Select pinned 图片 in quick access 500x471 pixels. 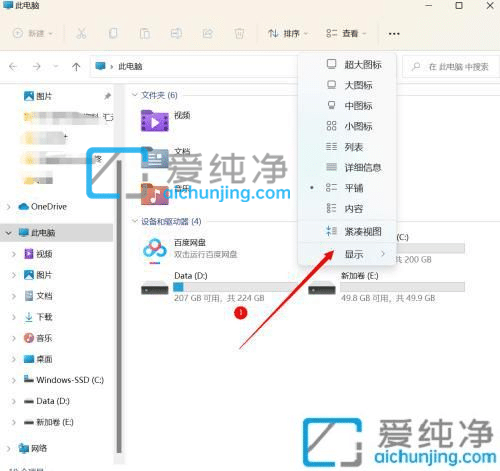point(38,96)
